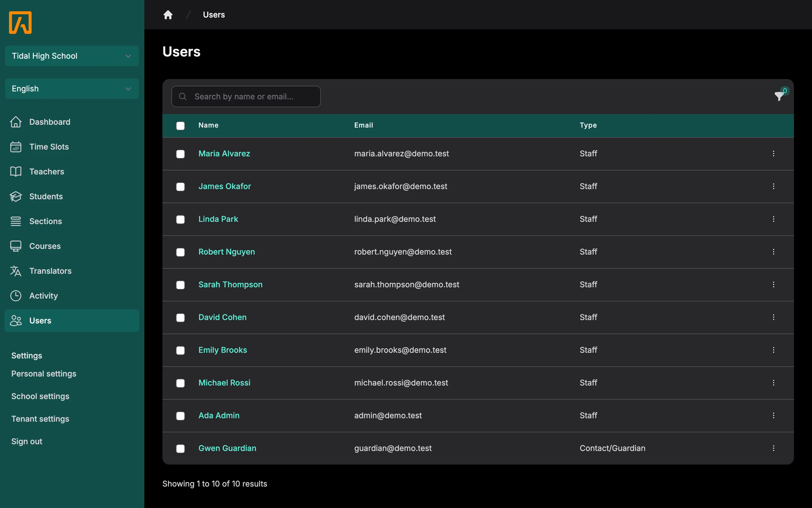Tick the Ada Admin row checkbox
812x508 pixels.
(x=180, y=416)
